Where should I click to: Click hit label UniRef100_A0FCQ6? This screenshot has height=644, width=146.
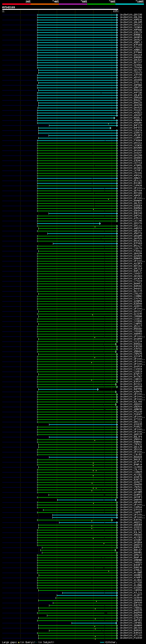(x=131, y=93)
